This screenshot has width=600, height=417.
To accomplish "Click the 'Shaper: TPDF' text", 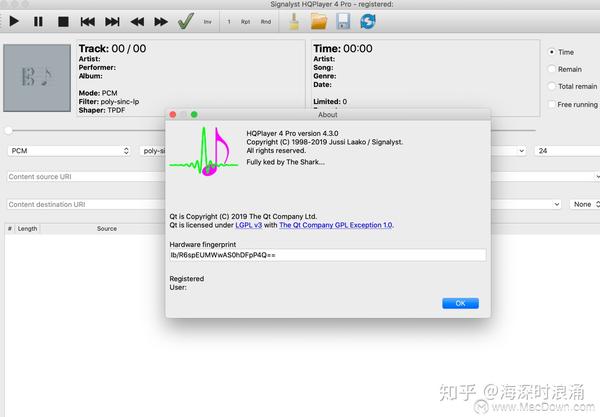I will coord(102,110).
